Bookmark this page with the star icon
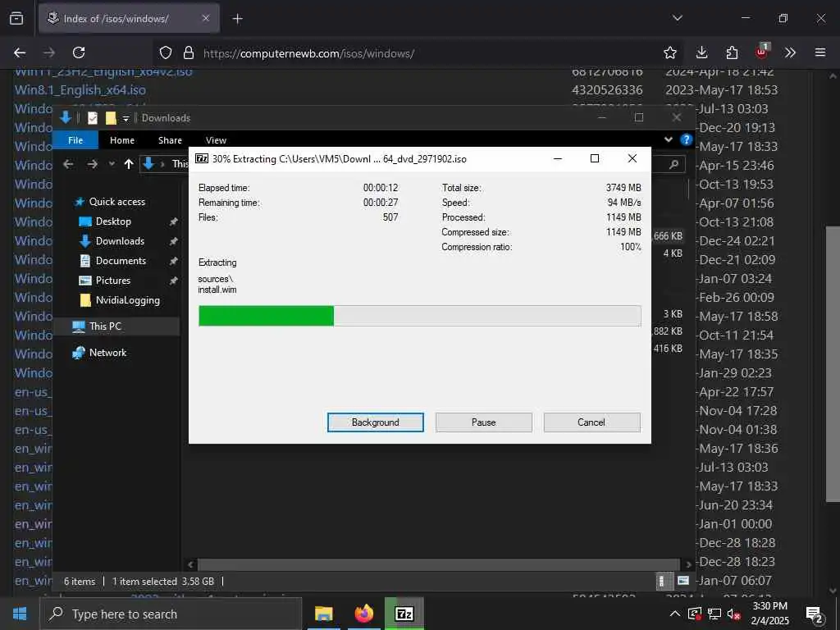Image resolution: width=840 pixels, height=630 pixels. 669,52
